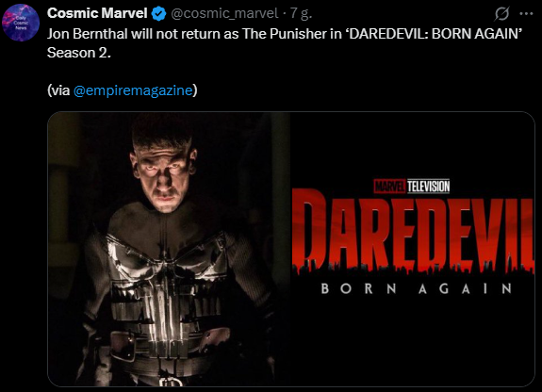Viewport: 542px width, 392px height.
Task: Click the city skyline silhouette under DAREDEVIL
Action: tap(413, 267)
